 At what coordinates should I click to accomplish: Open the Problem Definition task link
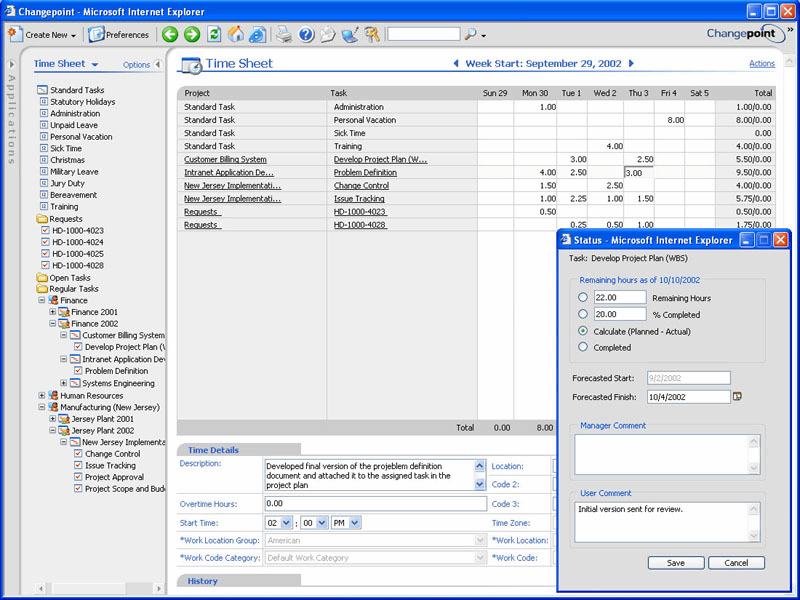point(365,172)
